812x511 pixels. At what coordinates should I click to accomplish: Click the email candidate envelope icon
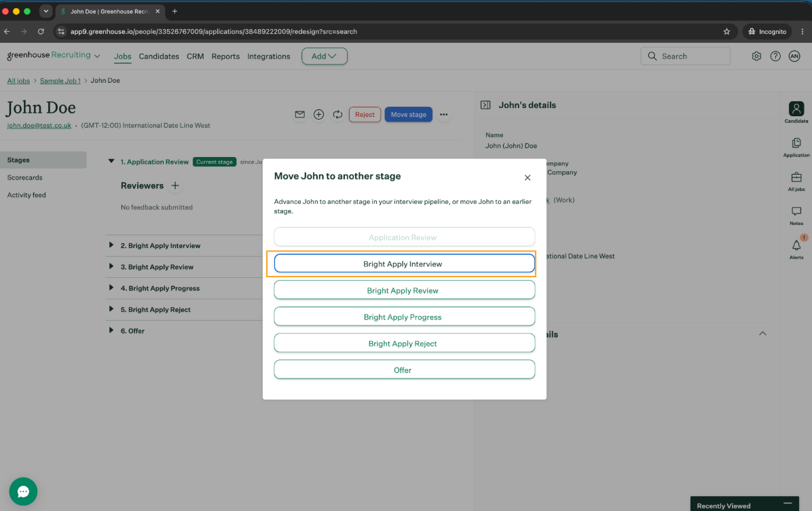[x=300, y=115]
